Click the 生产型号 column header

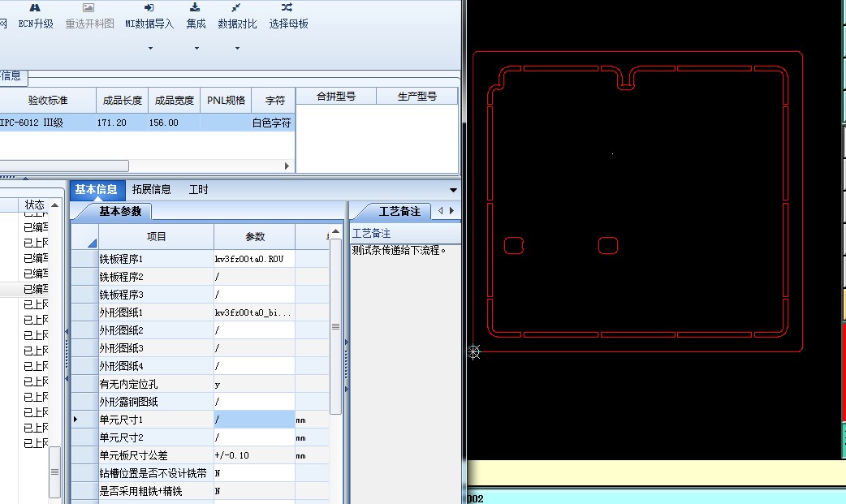point(417,96)
